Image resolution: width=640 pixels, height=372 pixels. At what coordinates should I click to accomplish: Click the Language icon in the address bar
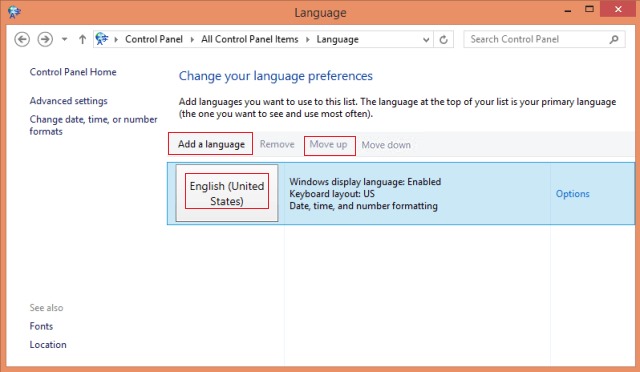102,39
